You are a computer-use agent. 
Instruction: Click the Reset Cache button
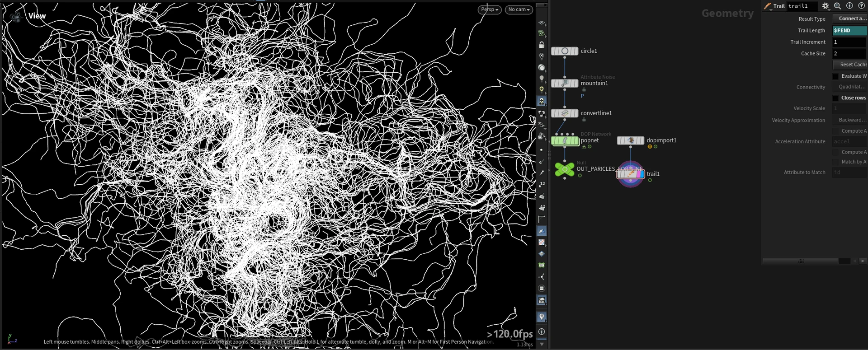[850, 65]
